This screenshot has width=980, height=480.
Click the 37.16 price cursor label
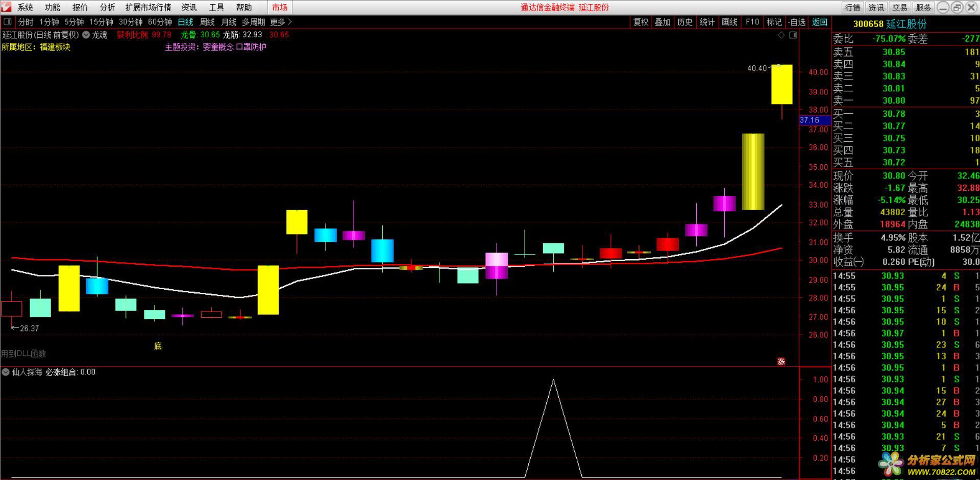815,120
